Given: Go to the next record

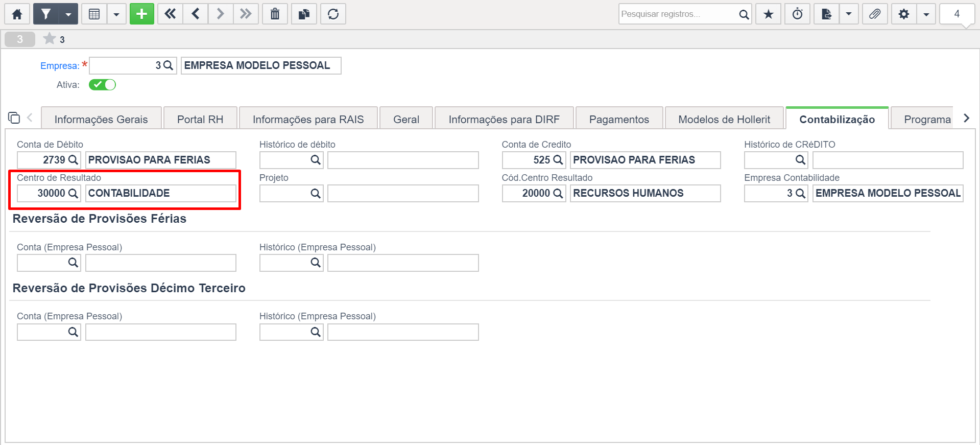Looking at the screenshot, I should pos(221,14).
